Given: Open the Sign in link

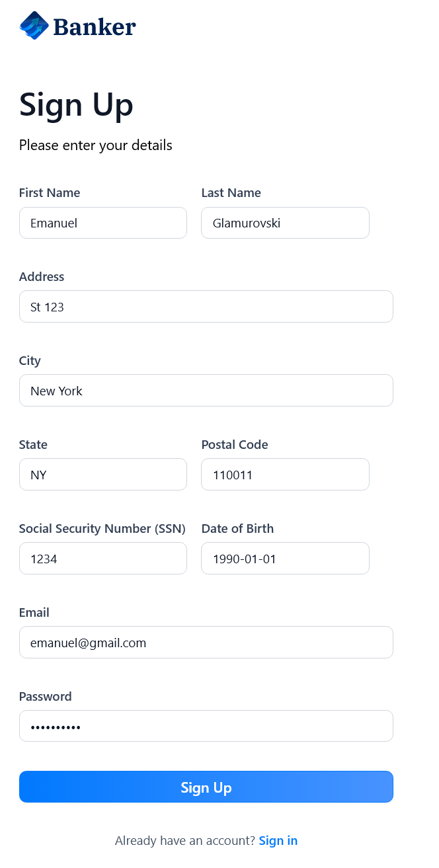Looking at the screenshot, I should [278, 841].
